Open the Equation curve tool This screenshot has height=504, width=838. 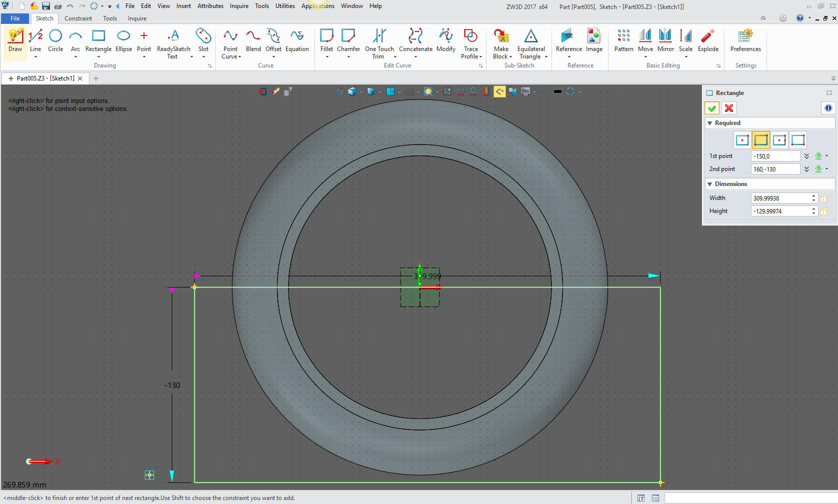click(297, 41)
